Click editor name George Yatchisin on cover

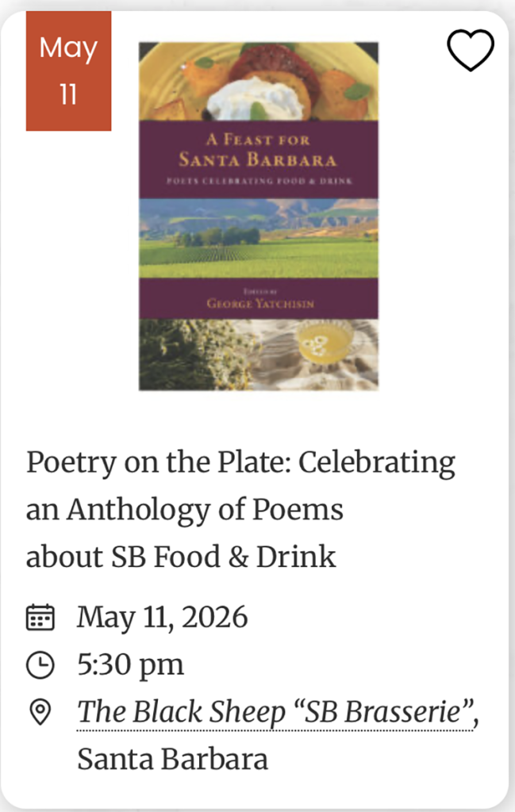coord(259,304)
